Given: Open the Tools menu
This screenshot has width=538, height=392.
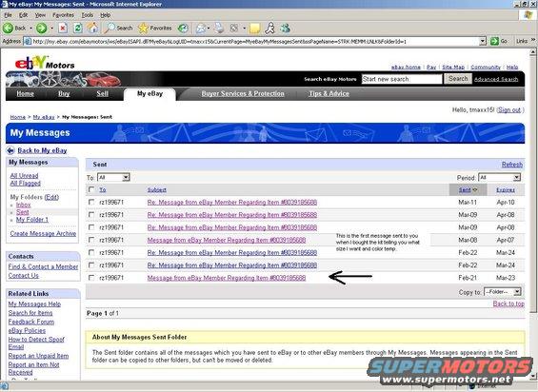Looking at the screenshot, I should 88,15.
